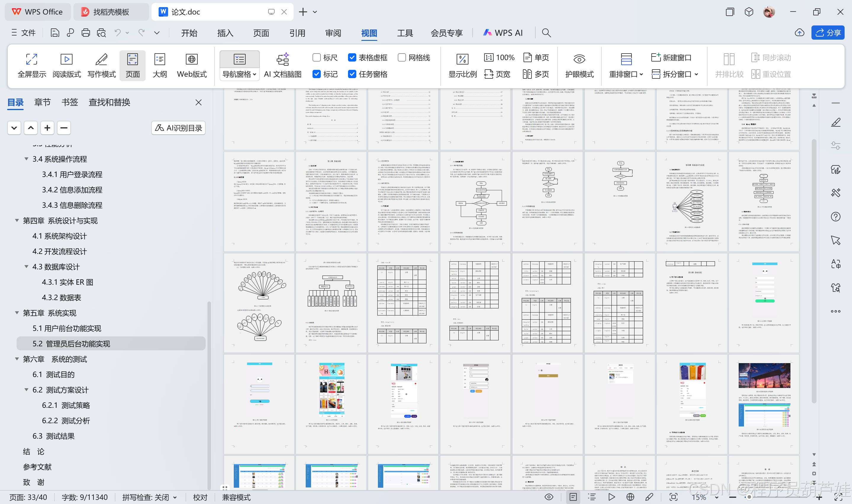
Task: Click the Redo arrow icon
Action: click(141, 33)
